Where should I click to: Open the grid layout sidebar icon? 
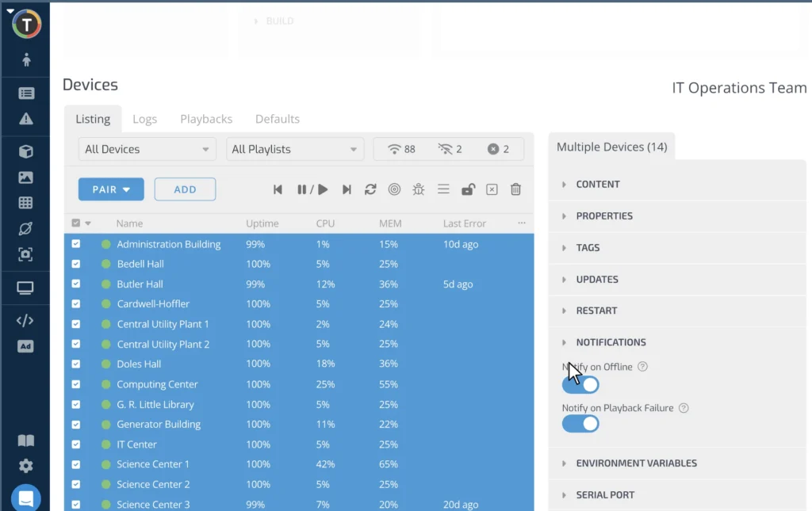point(26,203)
